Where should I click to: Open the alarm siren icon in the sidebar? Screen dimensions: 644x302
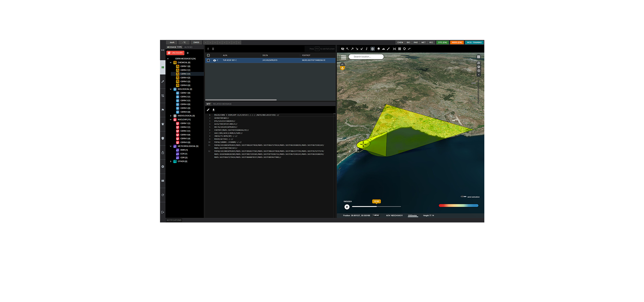point(163,124)
